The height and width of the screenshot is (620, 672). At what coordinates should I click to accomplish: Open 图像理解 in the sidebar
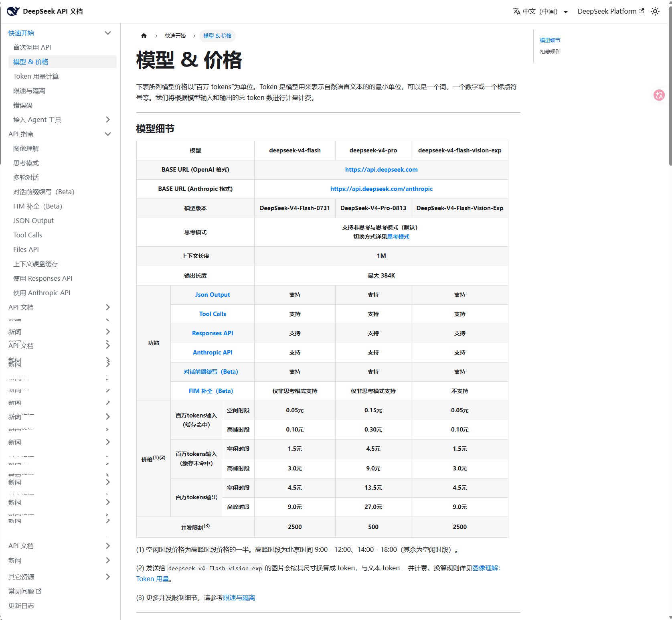click(x=26, y=148)
